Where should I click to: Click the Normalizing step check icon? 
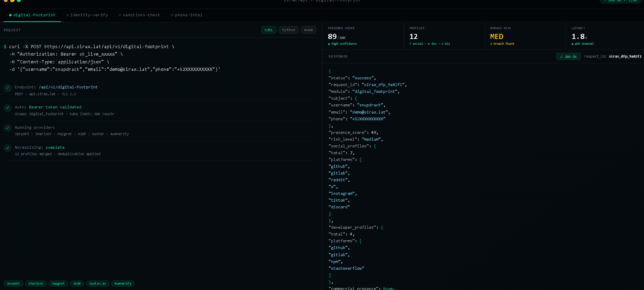[x=7, y=148]
